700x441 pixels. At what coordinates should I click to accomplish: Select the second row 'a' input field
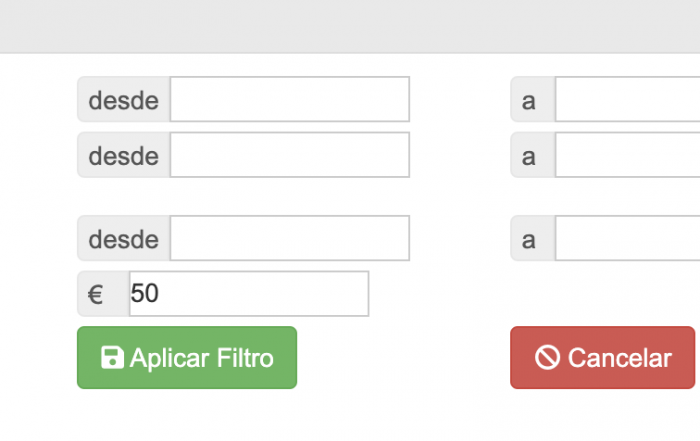click(628, 155)
